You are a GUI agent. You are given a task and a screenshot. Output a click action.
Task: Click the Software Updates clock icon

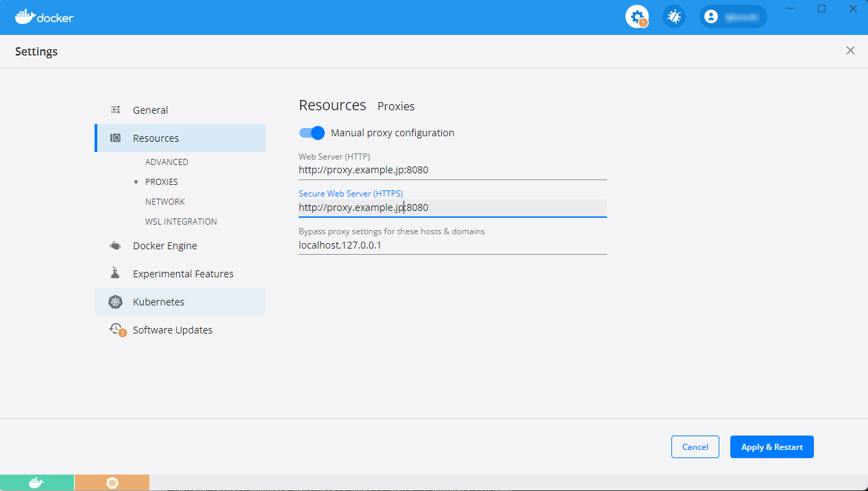tap(117, 330)
